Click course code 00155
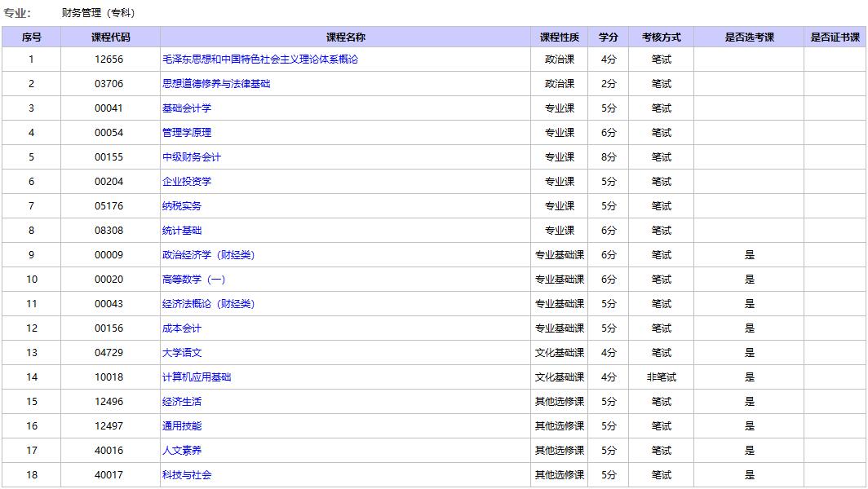 pyautogui.click(x=109, y=157)
